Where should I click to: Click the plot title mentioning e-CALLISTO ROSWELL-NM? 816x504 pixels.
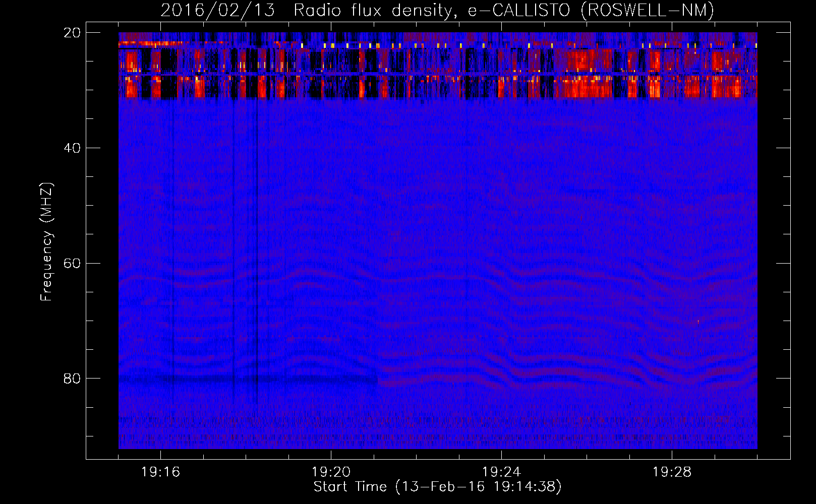coord(437,10)
